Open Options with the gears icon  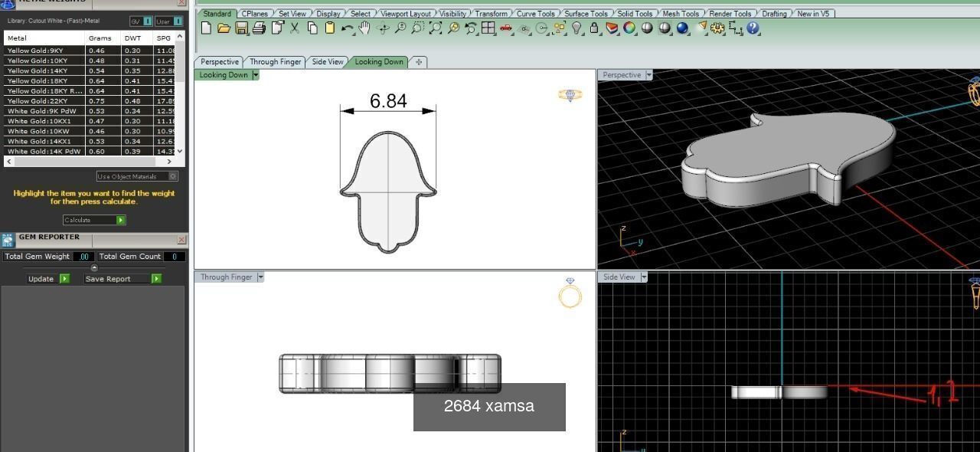coord(717,28)
